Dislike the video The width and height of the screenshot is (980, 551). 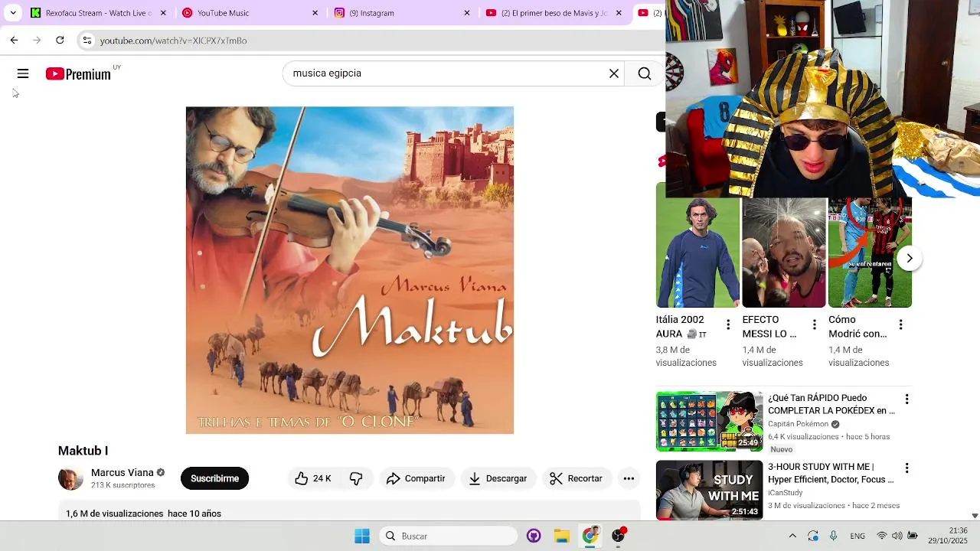356,478
